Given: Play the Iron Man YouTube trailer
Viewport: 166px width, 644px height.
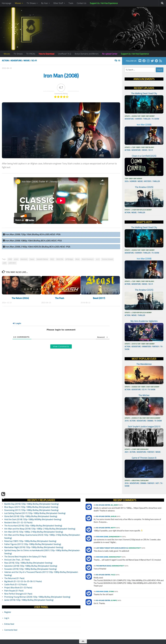Looking at the screenshot, I should pos(61,200).
